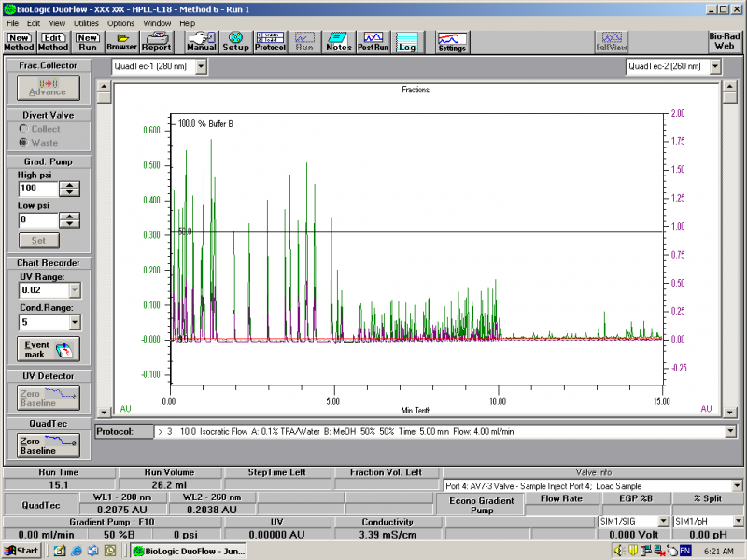Click the New Method toolbar icon
Screen dimensions: 747x560
(19, 42)
